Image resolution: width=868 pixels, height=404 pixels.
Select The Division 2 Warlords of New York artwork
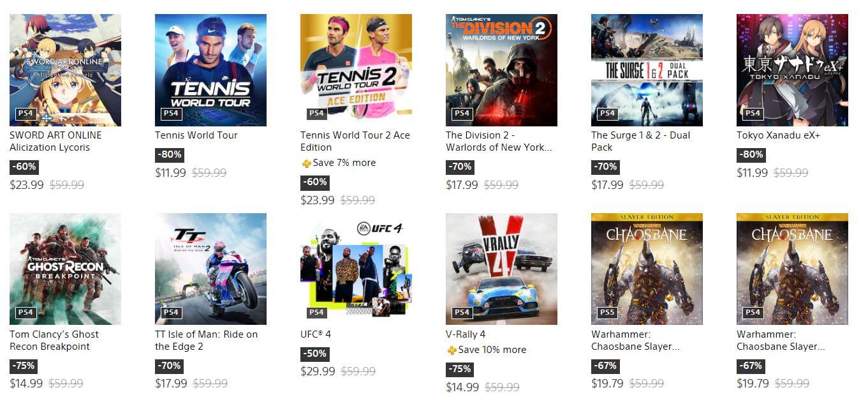(x=501, y=70)
